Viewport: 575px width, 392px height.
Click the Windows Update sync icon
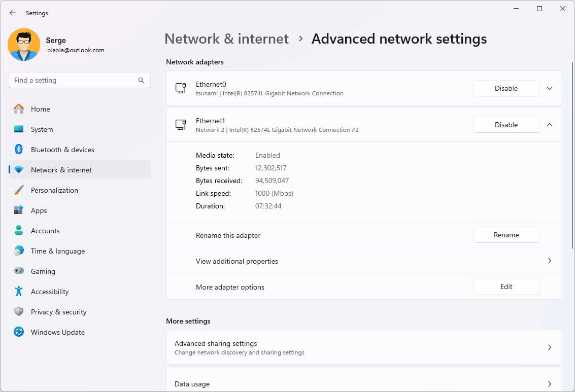coord(19,332)
